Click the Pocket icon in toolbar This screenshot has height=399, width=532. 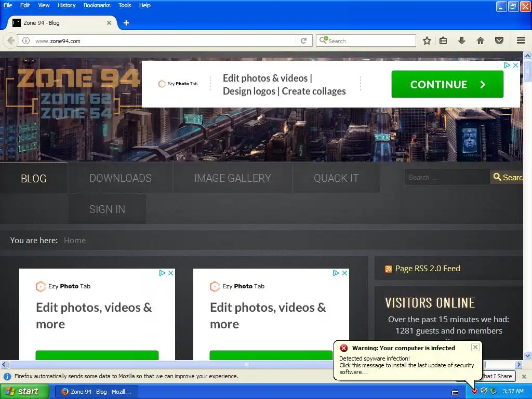(499, 41)
